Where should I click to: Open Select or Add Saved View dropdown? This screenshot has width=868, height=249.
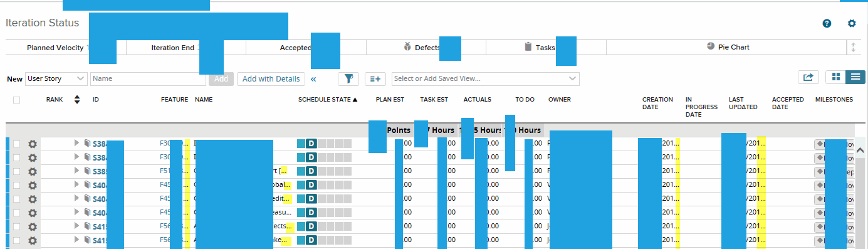coord(486,78)
